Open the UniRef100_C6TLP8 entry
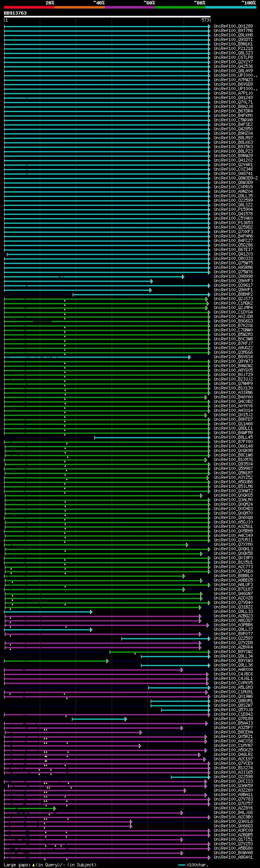This screenshot has height=868, width=260. pyautogui.click(x=233, y=57)
